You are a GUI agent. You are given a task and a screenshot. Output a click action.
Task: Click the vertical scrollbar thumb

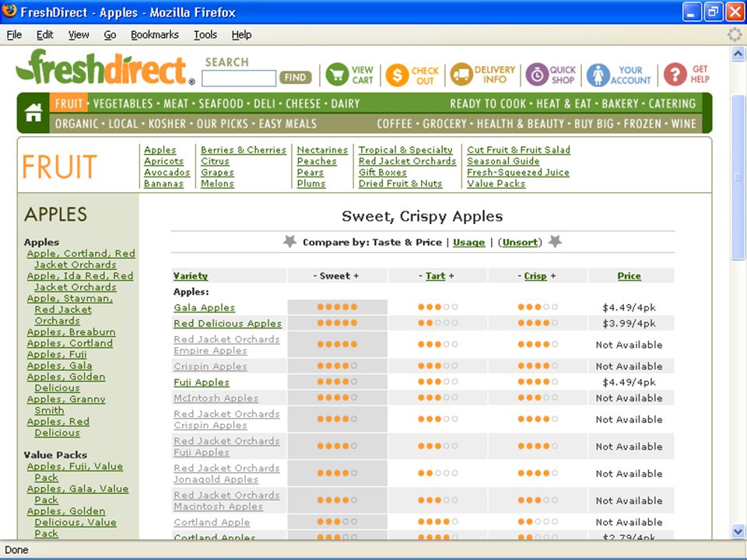738,177
